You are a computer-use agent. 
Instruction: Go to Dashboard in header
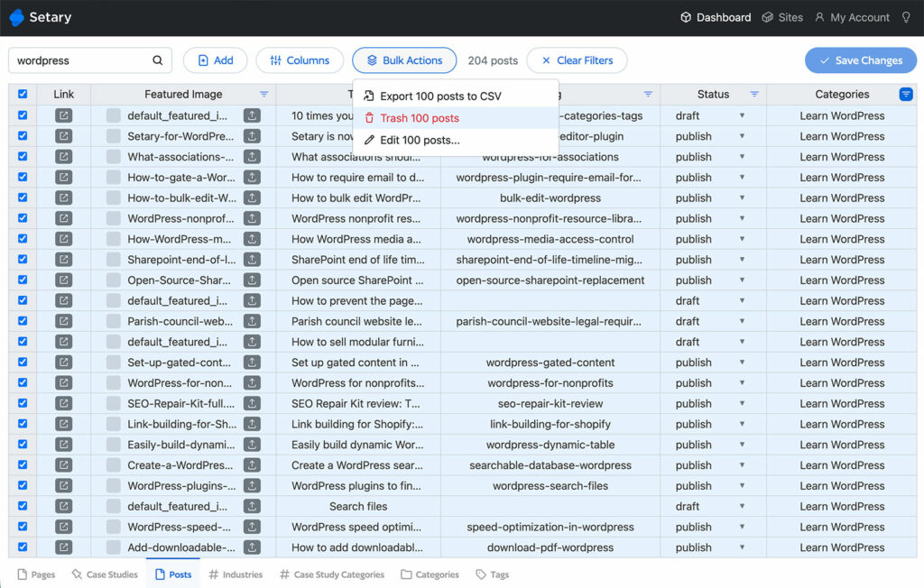(716, 17)
